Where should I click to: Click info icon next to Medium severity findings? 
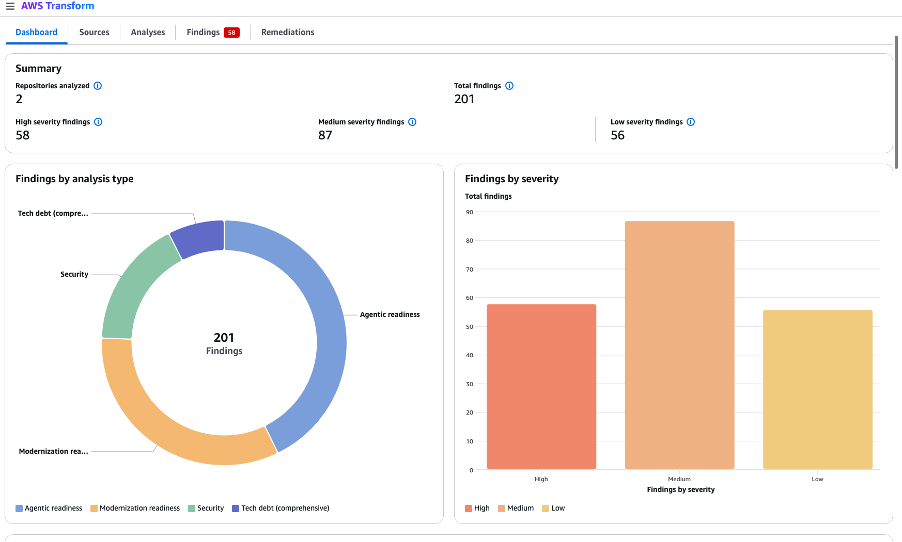point(412,122)
